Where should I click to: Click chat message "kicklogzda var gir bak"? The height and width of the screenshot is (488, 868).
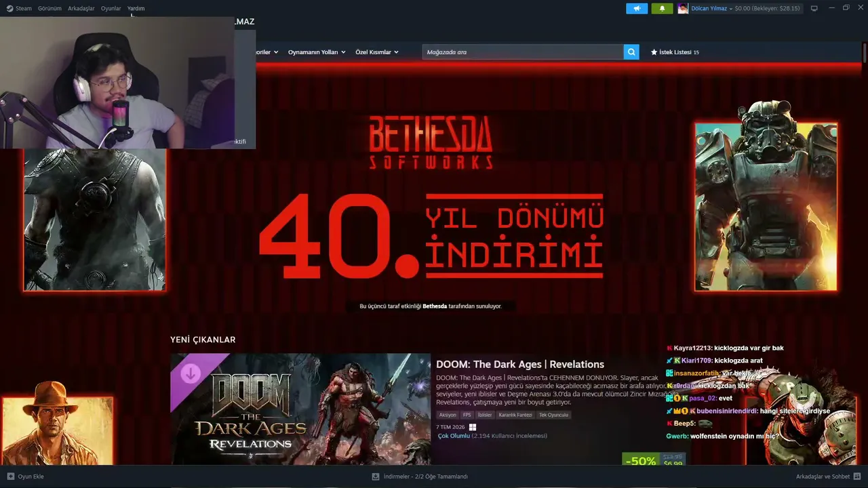tap(749, 348)
